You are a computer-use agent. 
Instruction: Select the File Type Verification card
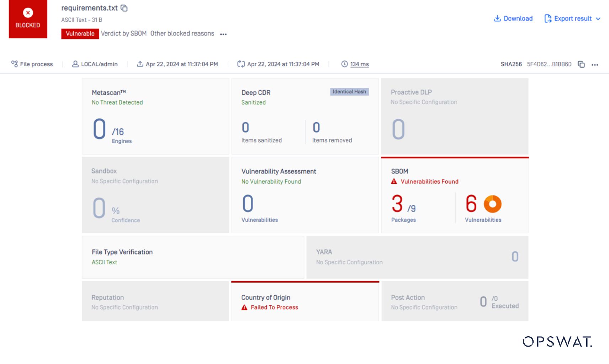pyautogui.click(x=193, y=257)
